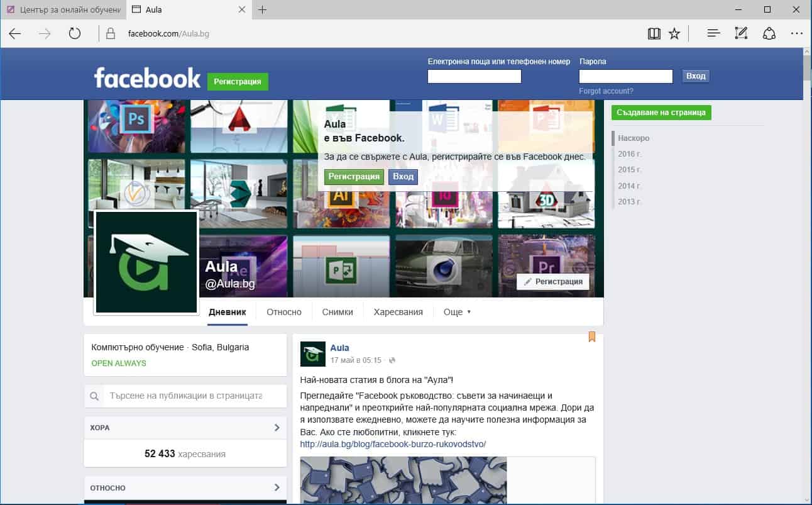Viewport: 812px width, 505px height.
Task: Select Наскоро in the timeline
Action: point(634,138)
